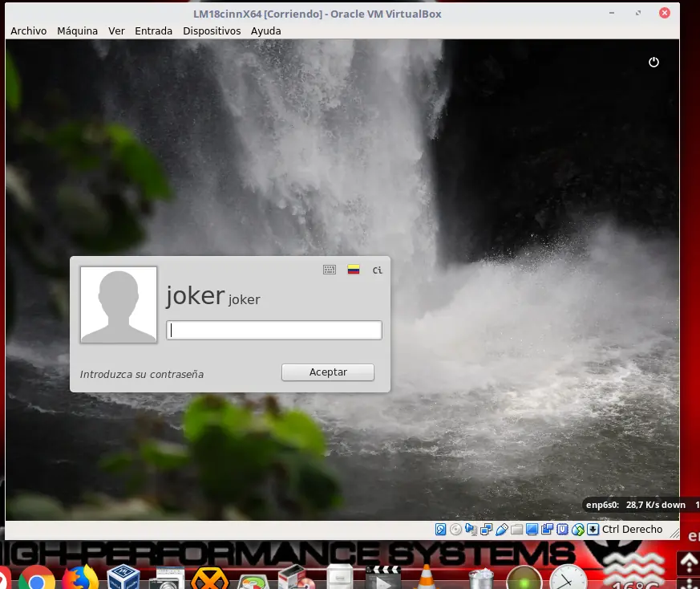The image size is (700, 589).
Task: Click the power icon on login screen
Action: [653, 62]
